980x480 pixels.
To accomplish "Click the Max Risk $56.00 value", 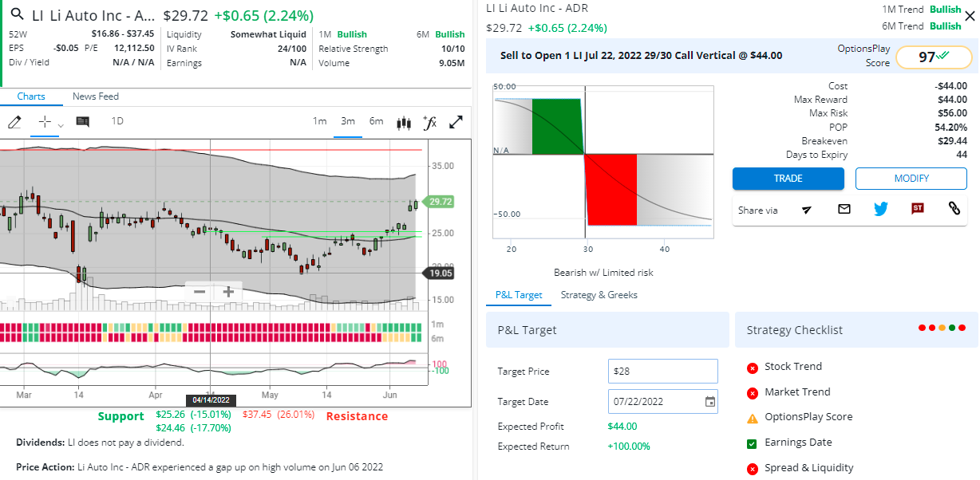I will (x=953, y=113).
